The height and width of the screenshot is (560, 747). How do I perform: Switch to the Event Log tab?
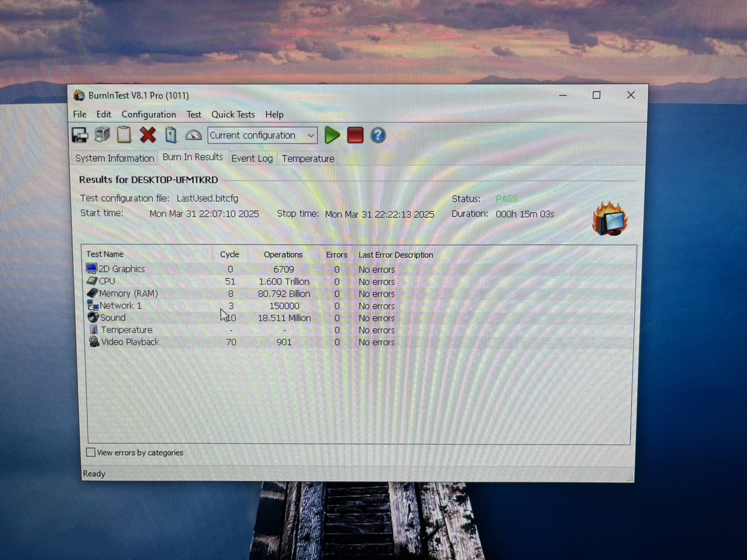(x=252, y=159)
